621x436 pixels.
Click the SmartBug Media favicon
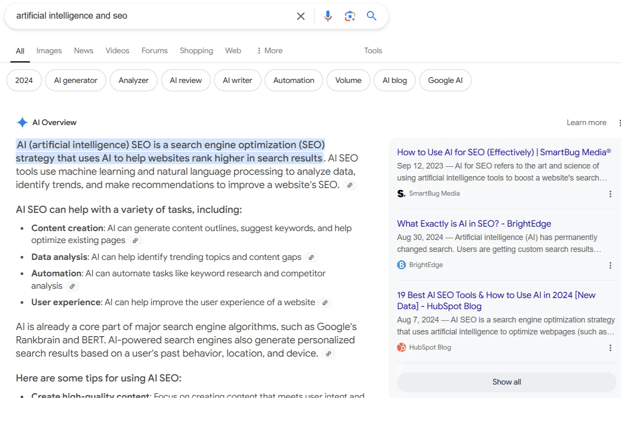(x=401, y=193)
